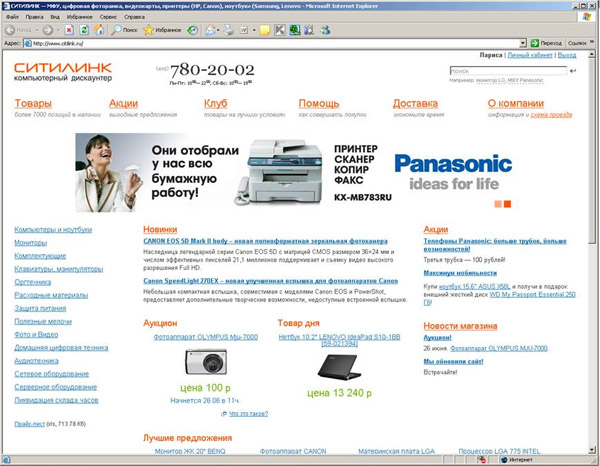Select the first banner slide indicator square
The width and height of the screenshot is (600, 466).
498,204
